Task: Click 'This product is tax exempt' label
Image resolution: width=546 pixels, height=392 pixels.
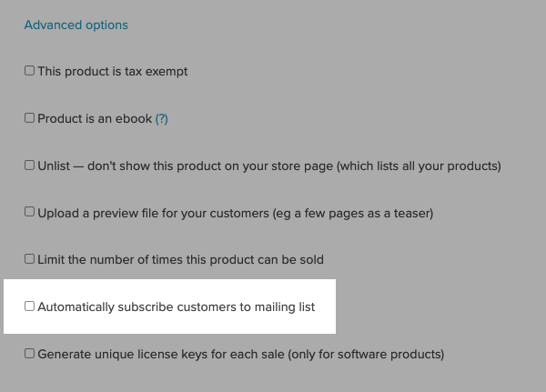Action: tap(112, 72)
